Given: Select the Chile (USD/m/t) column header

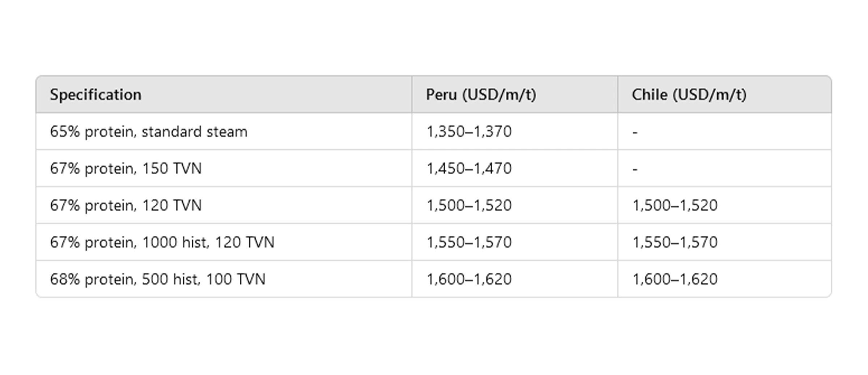Looking at the screenshot, I should point(689,95).
